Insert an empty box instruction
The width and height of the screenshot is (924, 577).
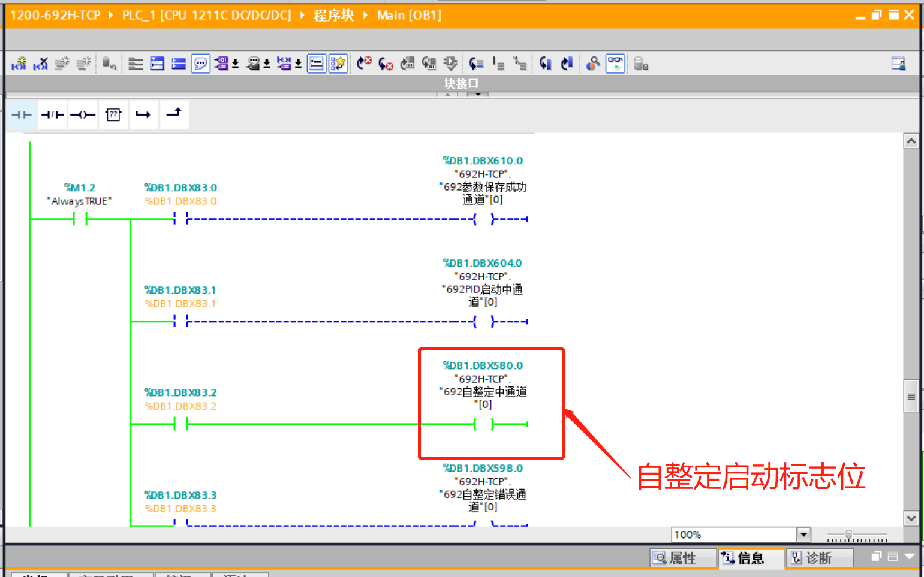click(113, 114)
